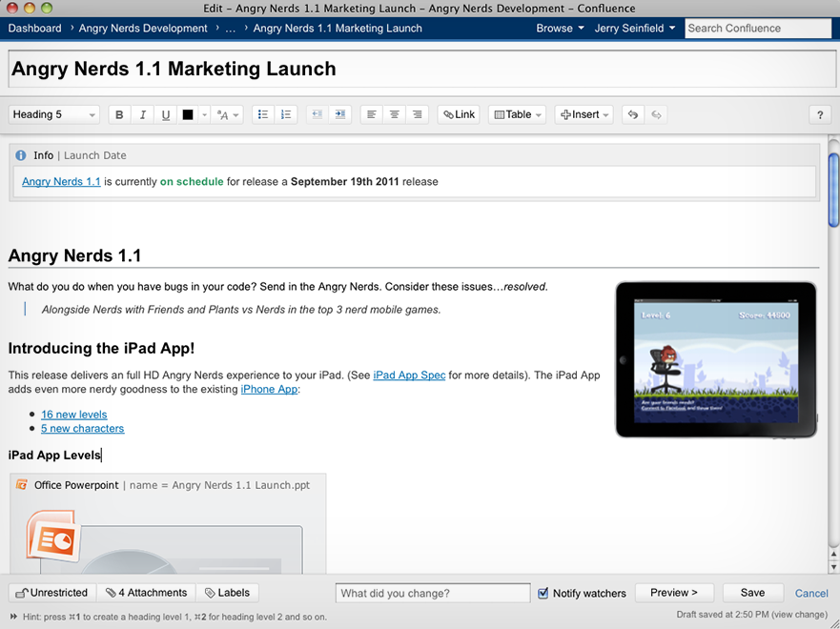The image size is (840, 629).
Task: Click the editor vertical scrollbar thumb
Action: [x=833, y=190]
